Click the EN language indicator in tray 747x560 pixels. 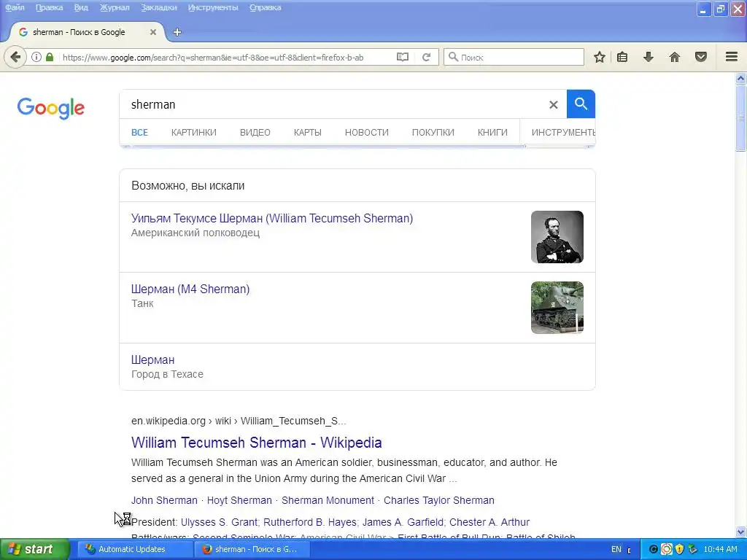[x=616, y=549]
